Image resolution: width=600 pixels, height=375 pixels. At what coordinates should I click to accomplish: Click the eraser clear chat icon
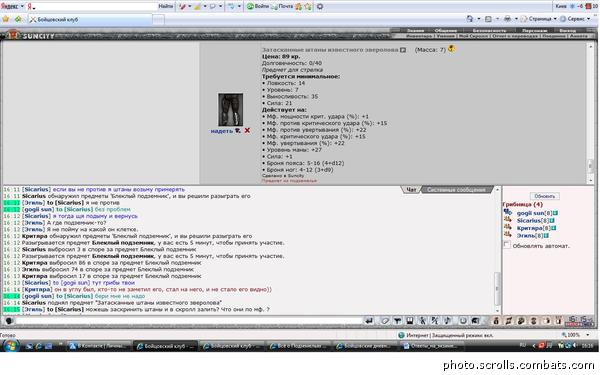click(x=385, y=321)
